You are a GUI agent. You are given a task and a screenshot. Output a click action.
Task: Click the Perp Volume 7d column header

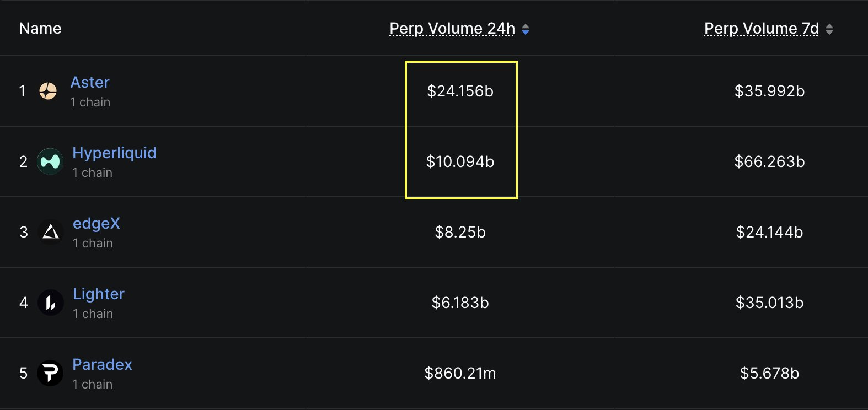pos(762,29)
